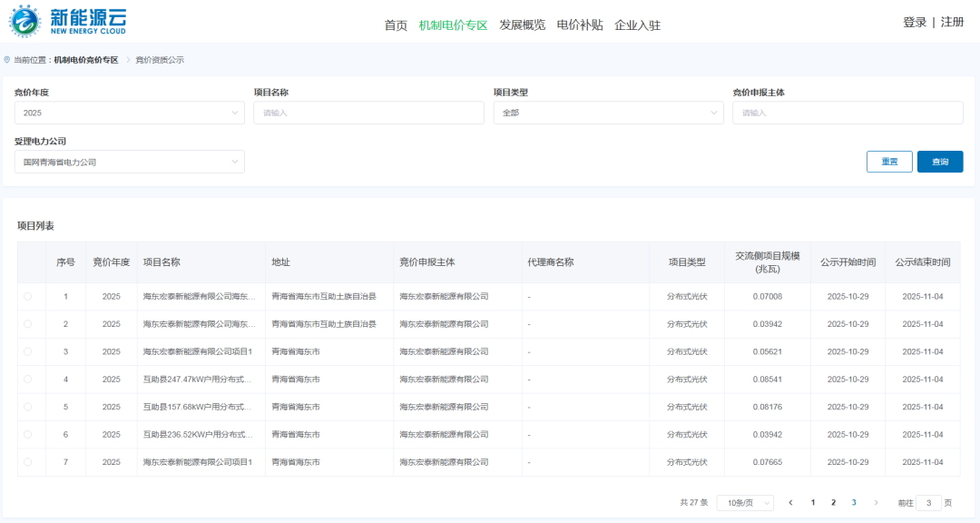The image size is (980, 523).
Task: Select the radio button for row 序号 1
Action: [x=28, y=296]
